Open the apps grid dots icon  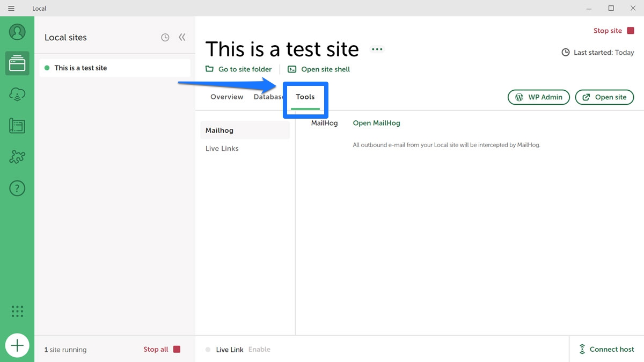(17, 311)
